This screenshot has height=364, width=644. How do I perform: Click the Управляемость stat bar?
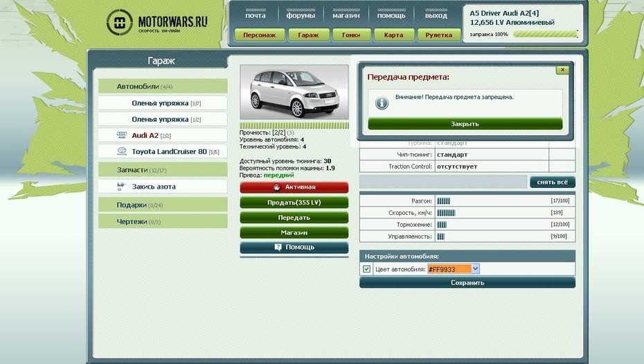440,236
